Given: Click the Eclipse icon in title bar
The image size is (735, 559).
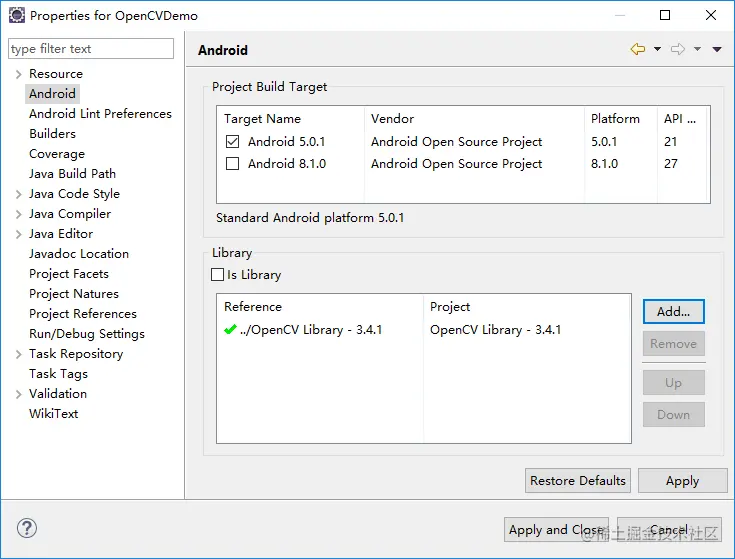Looking at the screenshot, I should point(17,15).
